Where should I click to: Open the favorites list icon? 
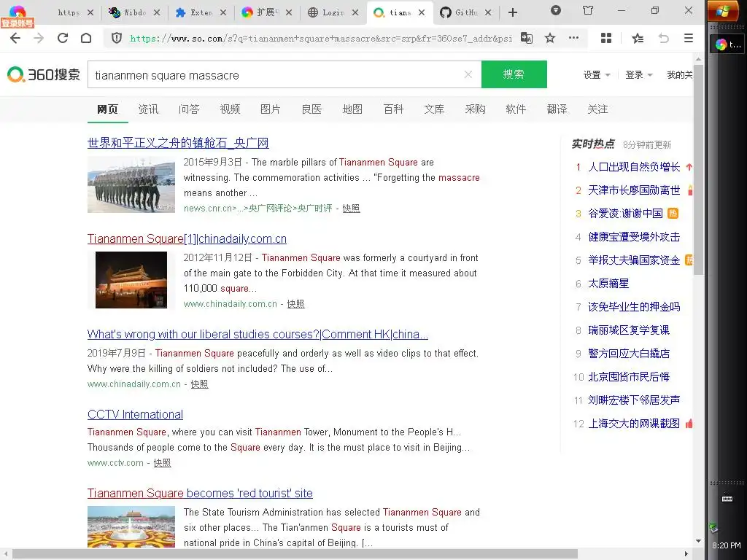tap(638, 38)
